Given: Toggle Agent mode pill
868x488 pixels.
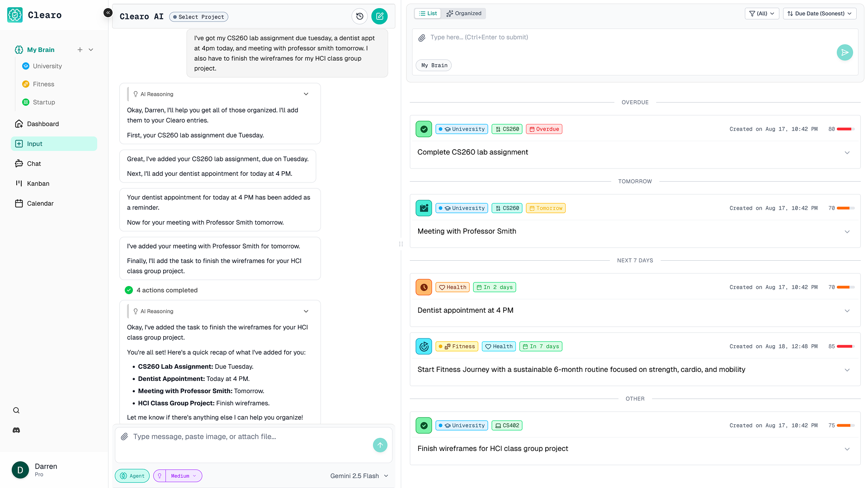Looking at the screenshot, I should pos(132,476).
